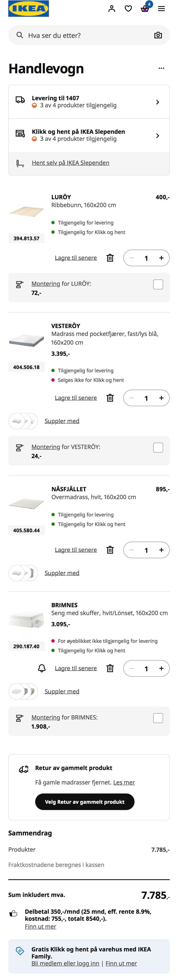Open the favorites heart icon

click(x=128, y=9)
